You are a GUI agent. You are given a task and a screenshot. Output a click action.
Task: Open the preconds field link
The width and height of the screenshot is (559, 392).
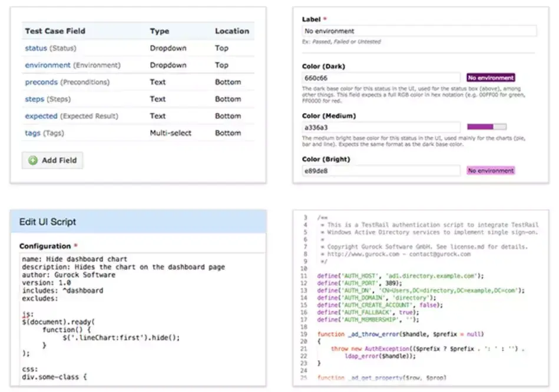coord(41,82)
